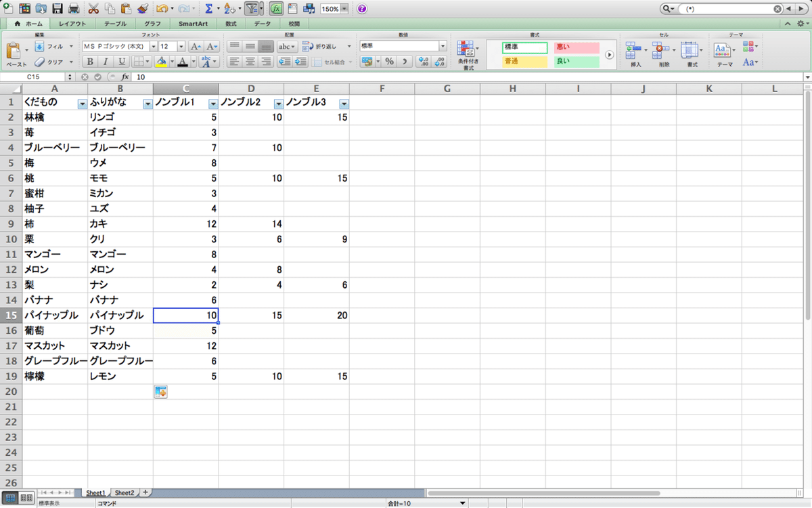
Task: Collapse the ribbon with chevron button
Action: (x=788, y=24)
